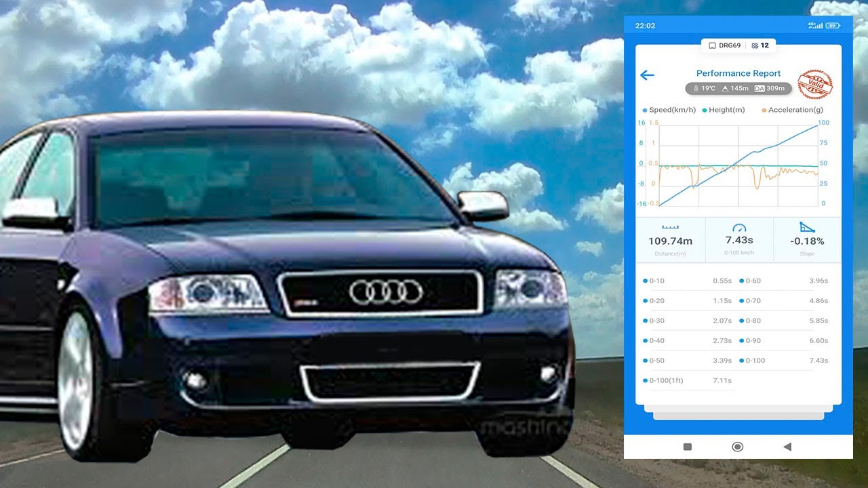Tap the 2.07s time value

722,321
